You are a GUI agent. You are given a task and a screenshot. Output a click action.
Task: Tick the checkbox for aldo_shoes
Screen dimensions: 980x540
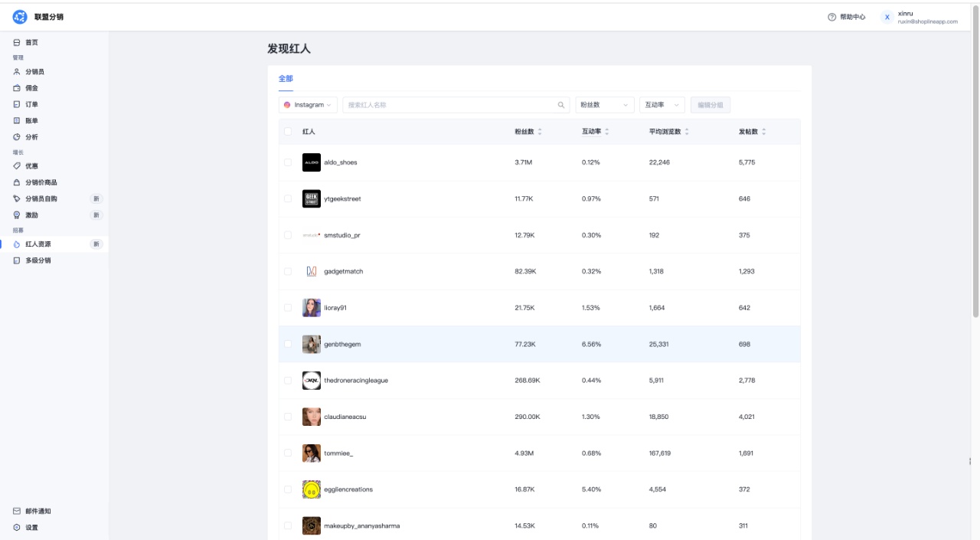click(288, 162)
